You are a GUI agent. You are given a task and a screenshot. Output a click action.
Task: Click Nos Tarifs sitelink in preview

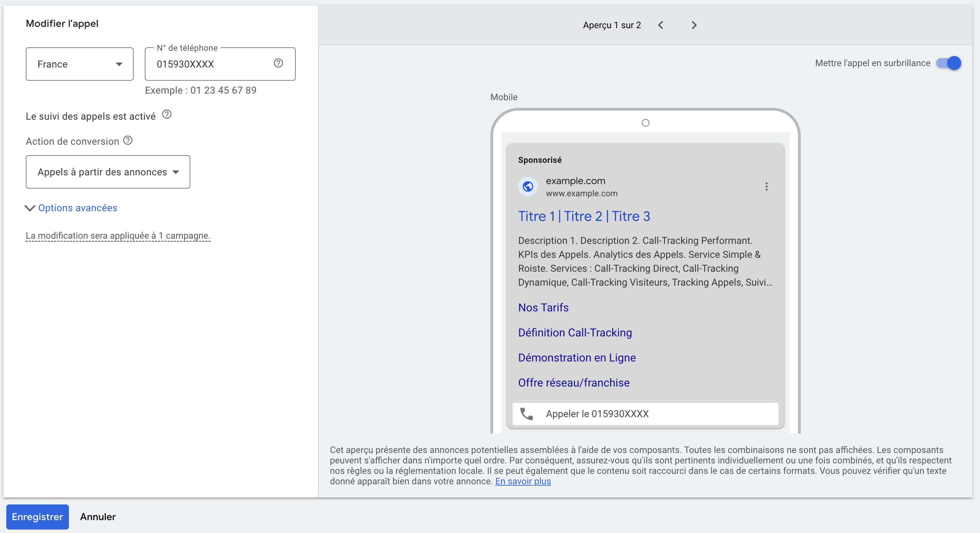point(543,308)
